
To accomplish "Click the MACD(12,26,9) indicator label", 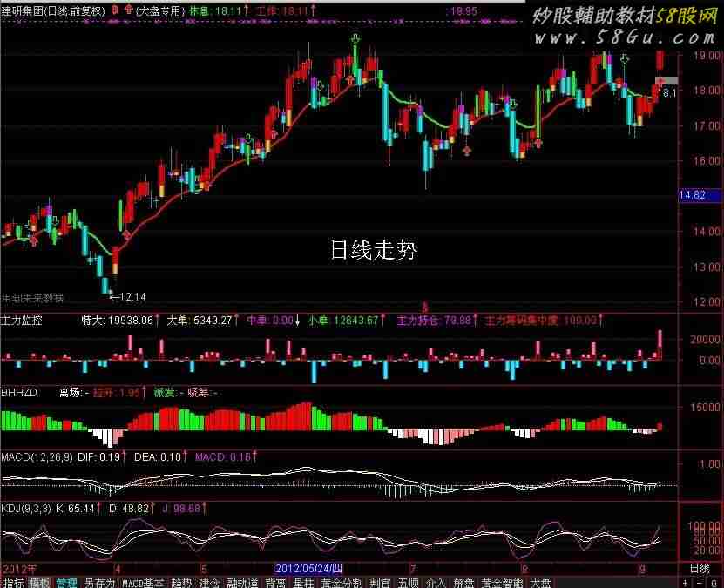I will tap(37, 457).
